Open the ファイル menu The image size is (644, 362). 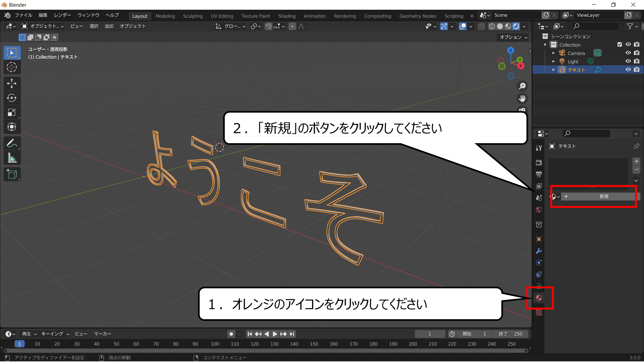point(24,15)
